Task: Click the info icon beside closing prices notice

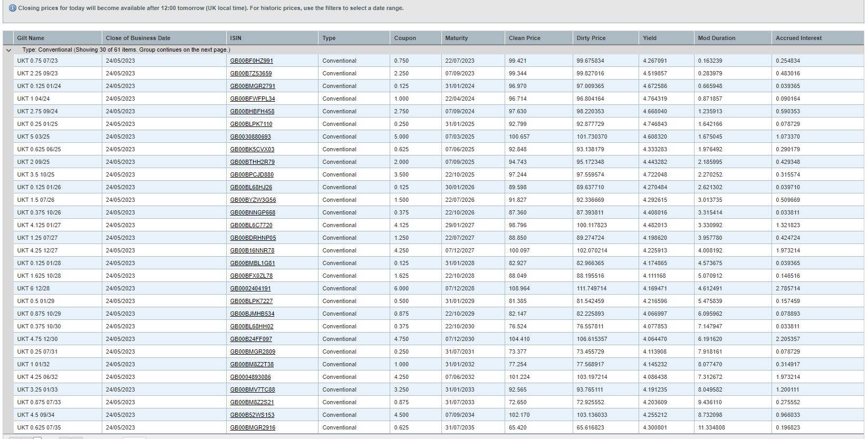Action: coord(13,8)
